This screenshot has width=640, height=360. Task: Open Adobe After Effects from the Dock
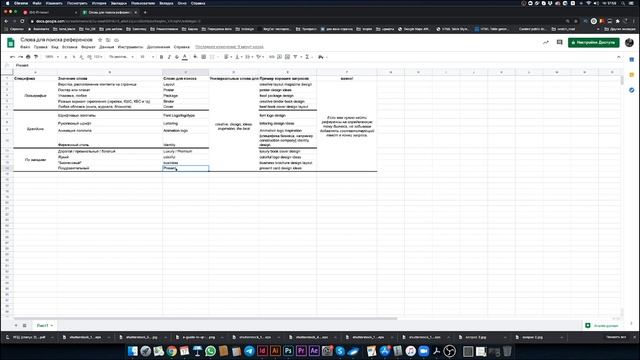314,351
